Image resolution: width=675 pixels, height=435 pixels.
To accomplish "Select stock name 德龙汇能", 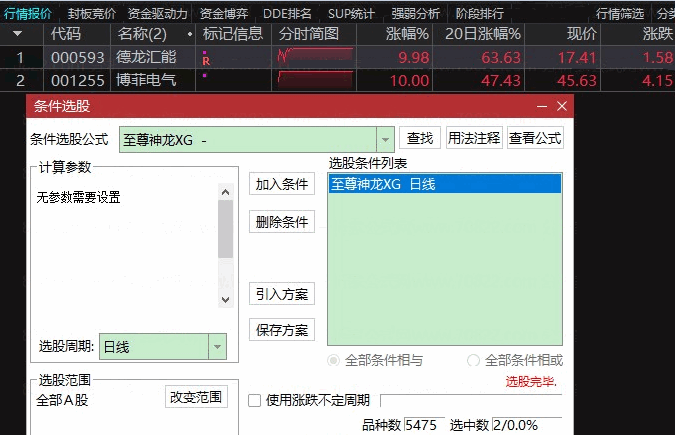I will (146, 57).
